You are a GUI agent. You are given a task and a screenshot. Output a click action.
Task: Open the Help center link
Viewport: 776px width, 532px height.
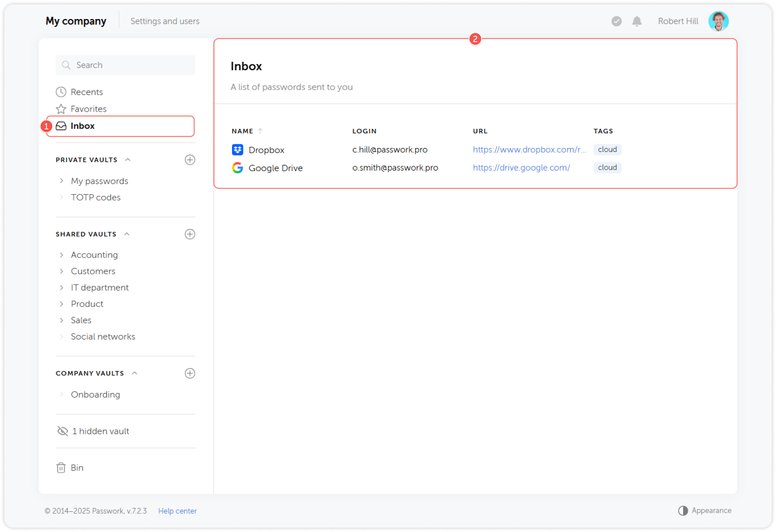177,511
